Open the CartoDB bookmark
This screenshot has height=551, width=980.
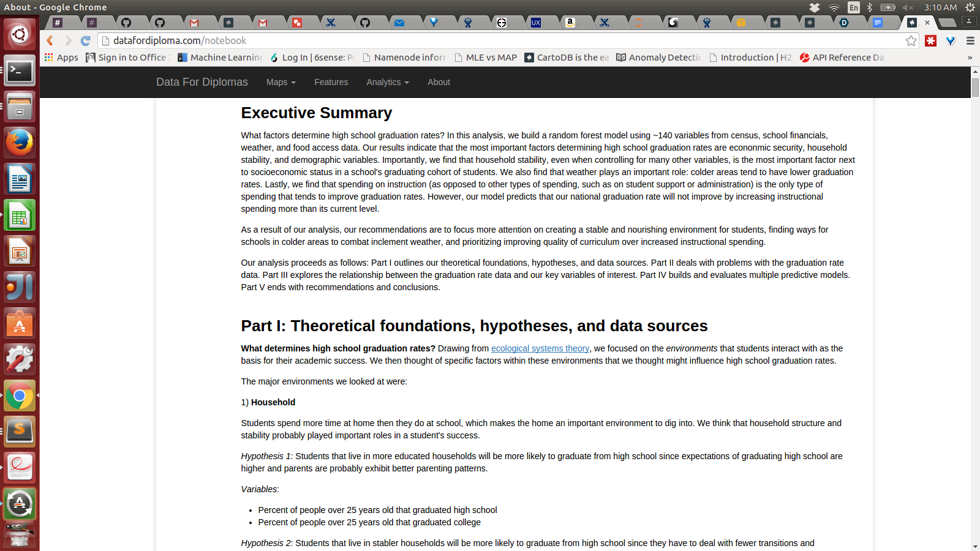coord(567,58)
